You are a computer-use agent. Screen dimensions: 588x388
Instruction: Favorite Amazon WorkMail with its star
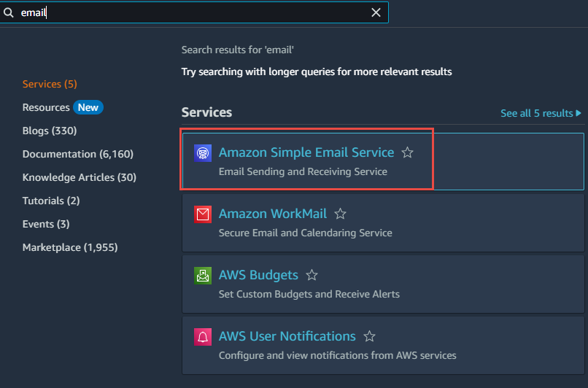click(x=340, y=214)
